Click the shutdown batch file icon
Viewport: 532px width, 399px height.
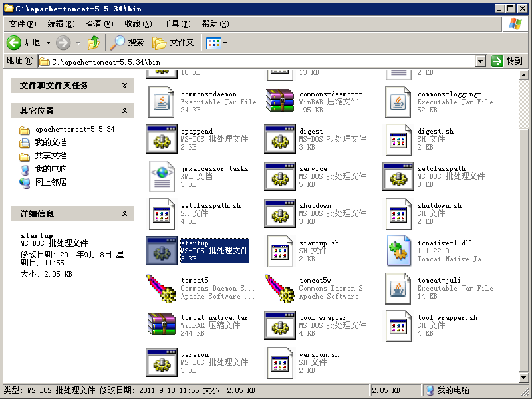coord(280,213)
